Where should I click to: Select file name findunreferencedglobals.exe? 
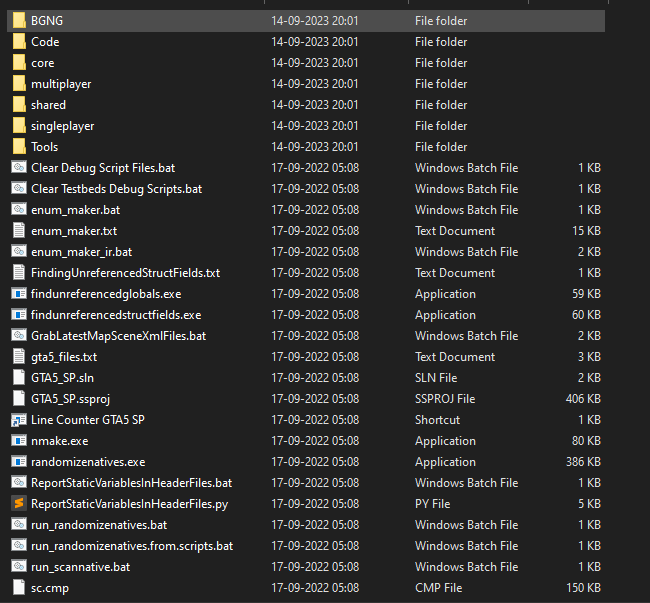106,294
